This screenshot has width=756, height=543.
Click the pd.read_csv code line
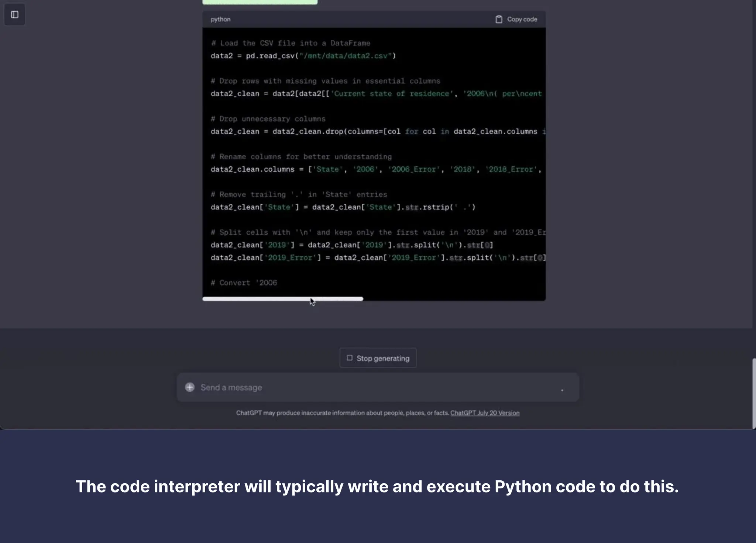303,56
